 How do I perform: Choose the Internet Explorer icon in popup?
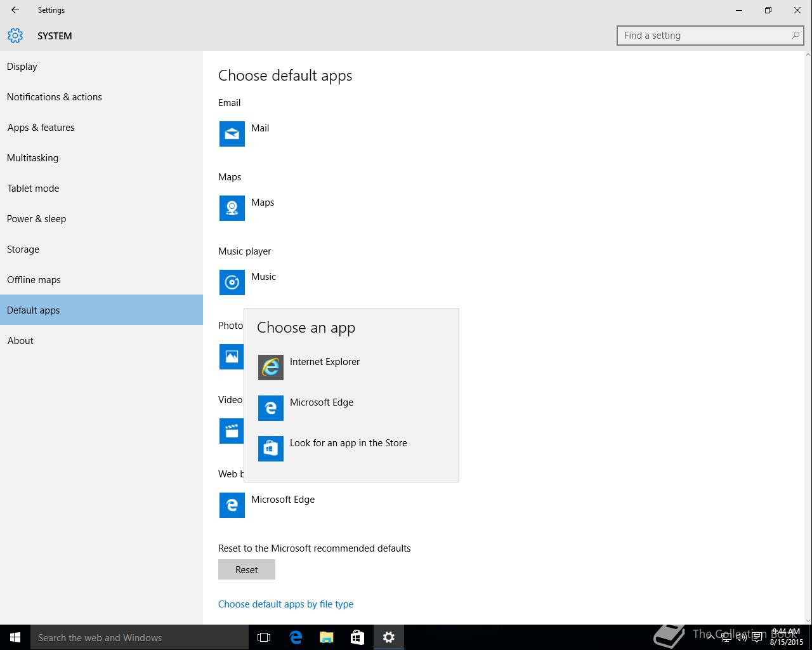[271, 368]
